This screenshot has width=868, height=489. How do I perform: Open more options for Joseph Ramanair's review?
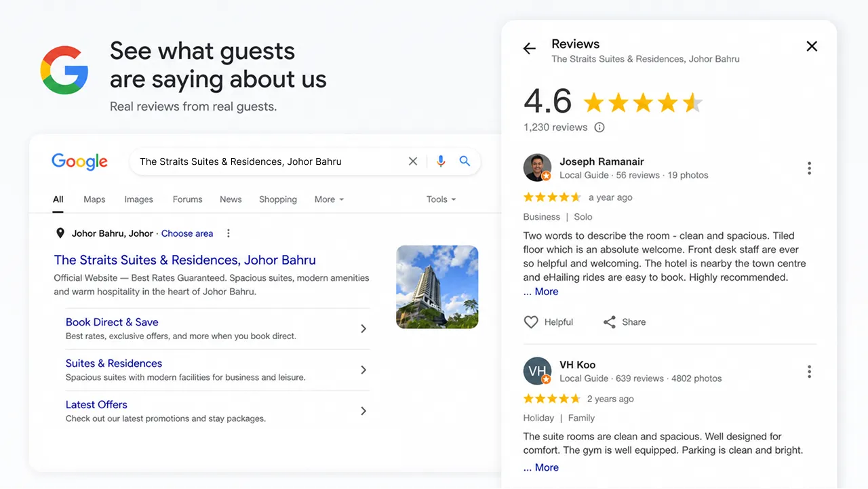(x=809, y=168)
